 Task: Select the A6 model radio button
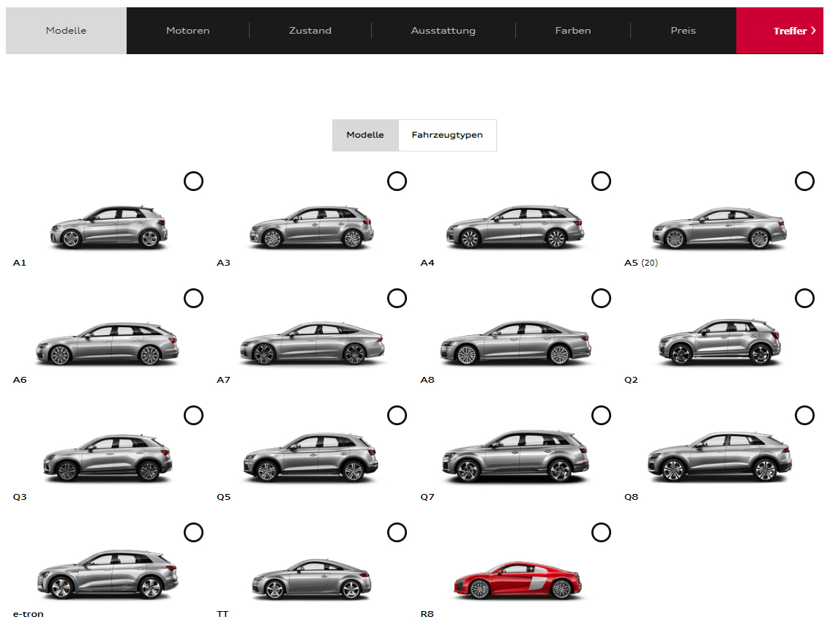pos(193,298)
